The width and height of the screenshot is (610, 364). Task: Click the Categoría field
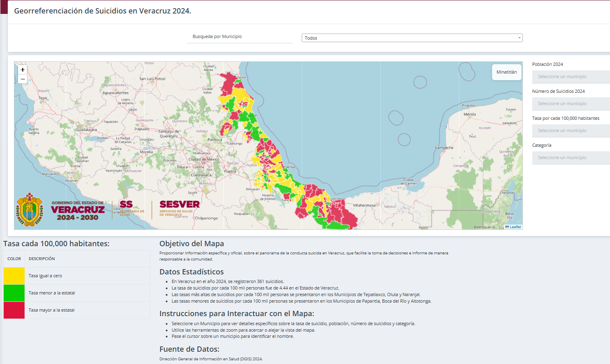click(x=571, y=157)
